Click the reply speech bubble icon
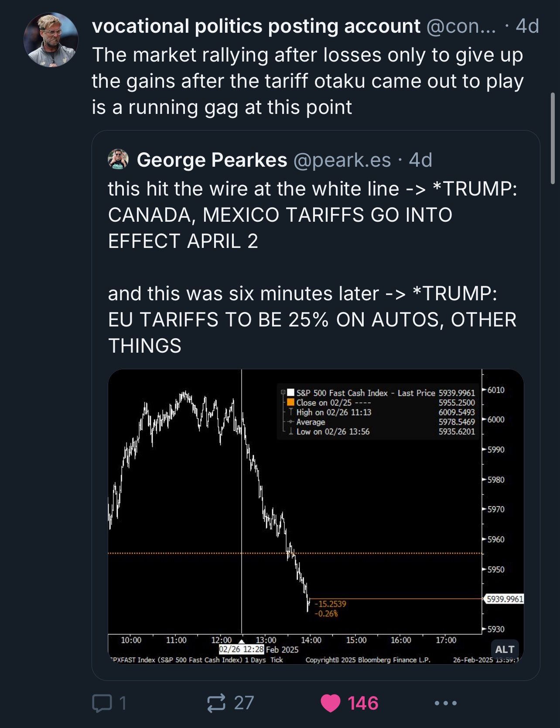The width and height of the screenshot is (560, 728). 102,703
